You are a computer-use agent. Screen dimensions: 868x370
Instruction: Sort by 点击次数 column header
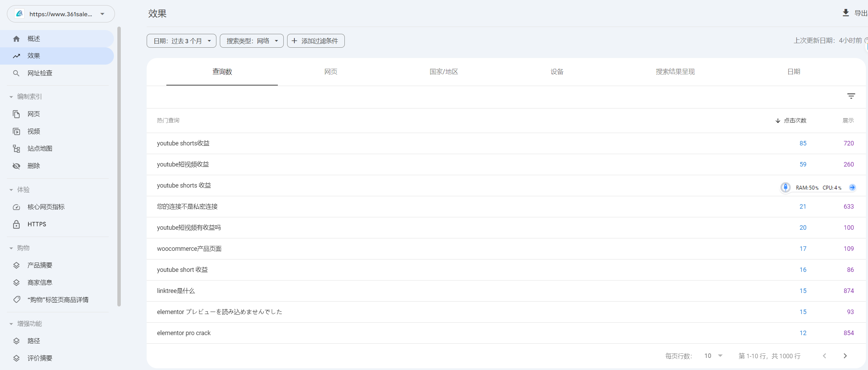point(794,121)
